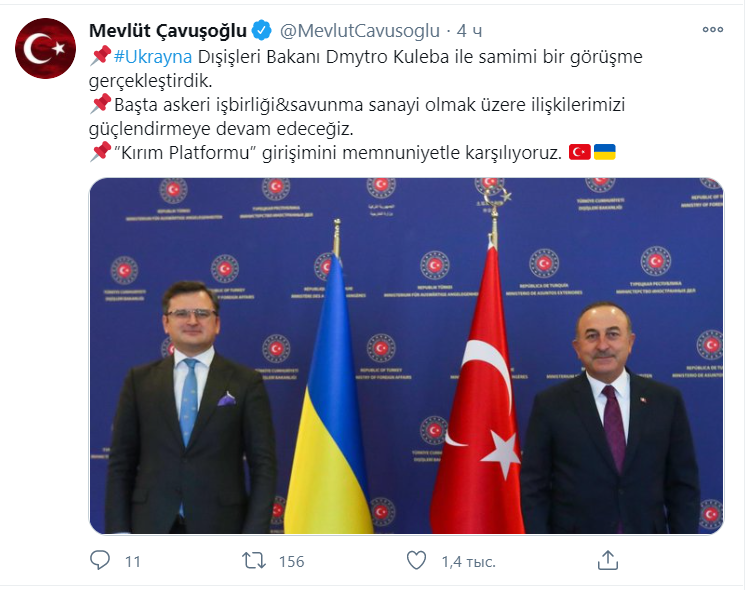Click the likes count 1,4 тыс.

[469, 561]
